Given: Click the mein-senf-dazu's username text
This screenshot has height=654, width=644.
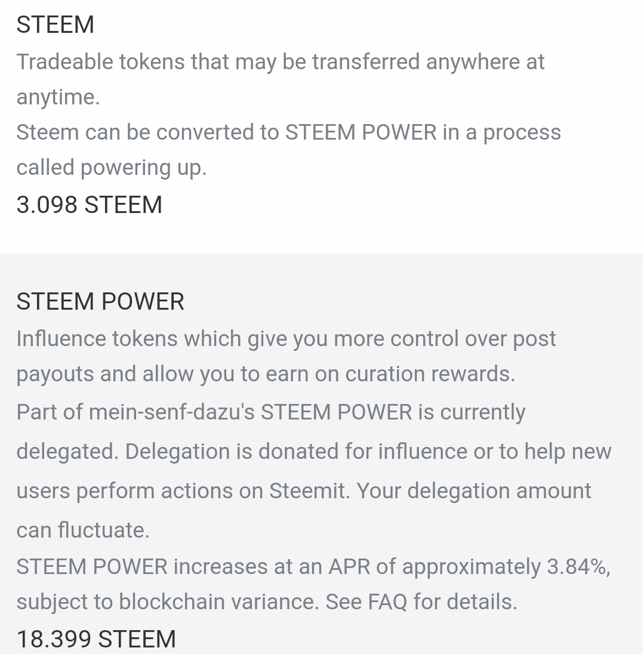Looking at the screenshot, I should (x=172, y=412).
